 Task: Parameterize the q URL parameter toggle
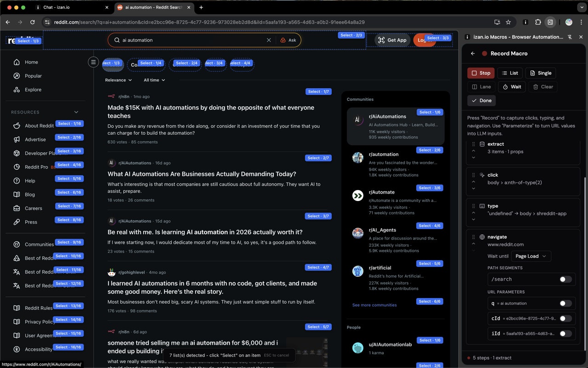566,303
